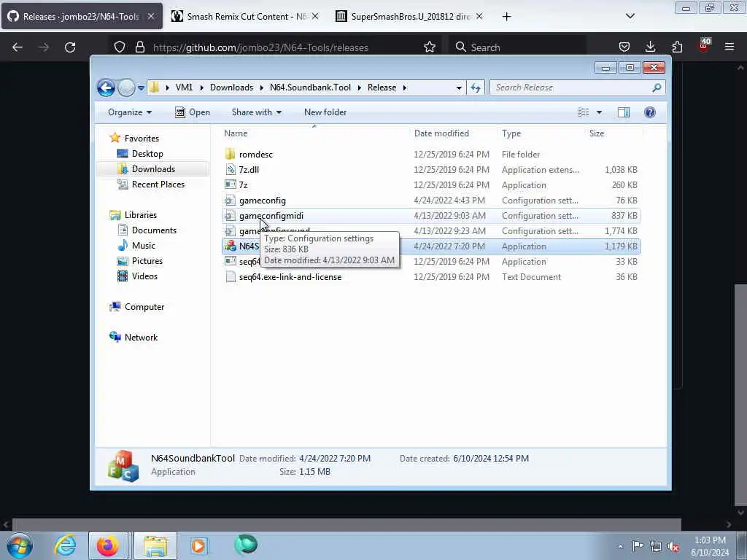Click the New folder button
The image size is (747, 560).
[x=325, y=112]
